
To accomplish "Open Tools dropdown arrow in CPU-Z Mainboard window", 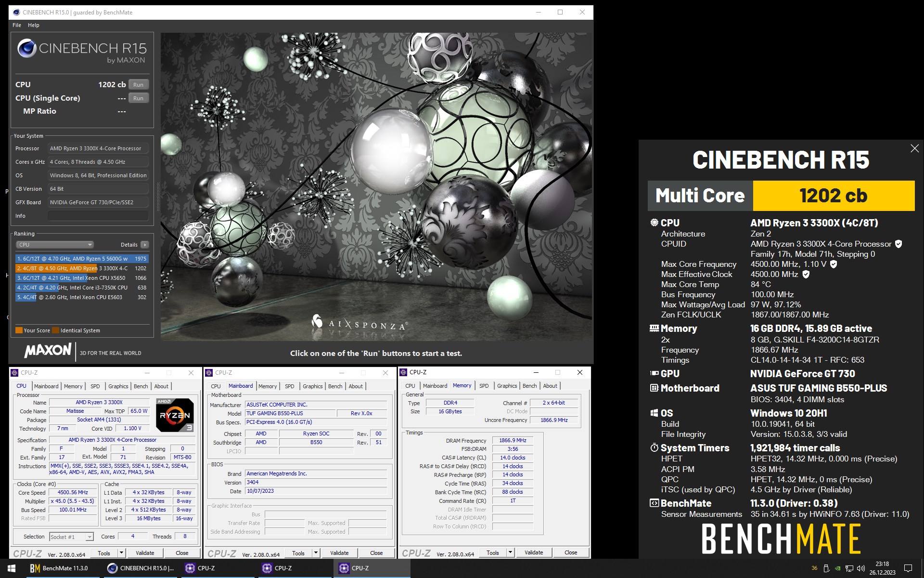I will [316, 553].
